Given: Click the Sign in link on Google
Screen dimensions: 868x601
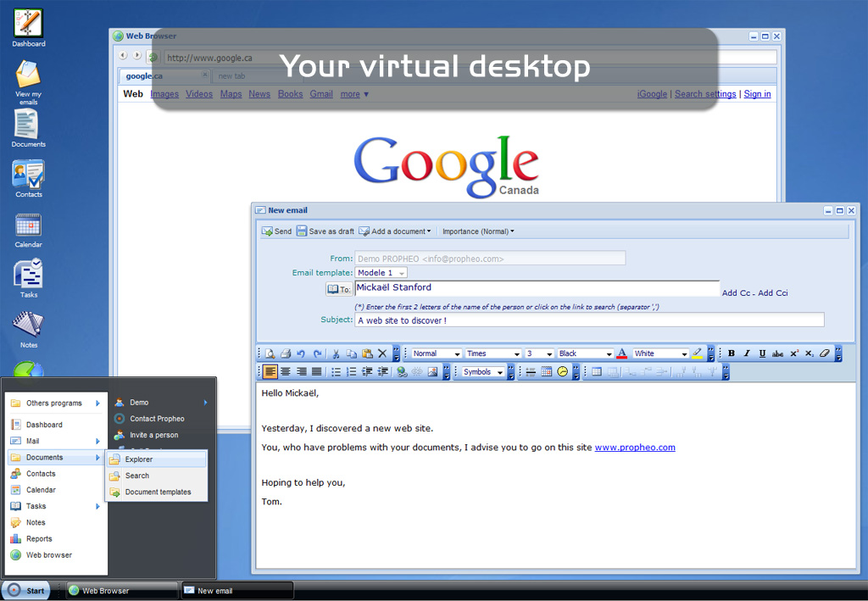Looking at the screenshot, I should coord(757,94).
